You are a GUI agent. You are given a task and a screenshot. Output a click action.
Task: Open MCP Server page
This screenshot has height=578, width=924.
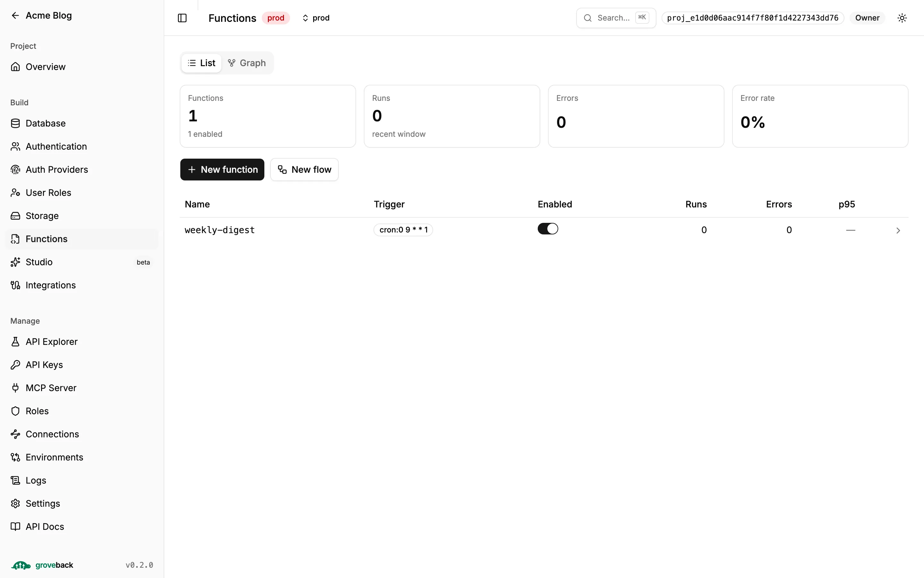click(x=82, y=388)
